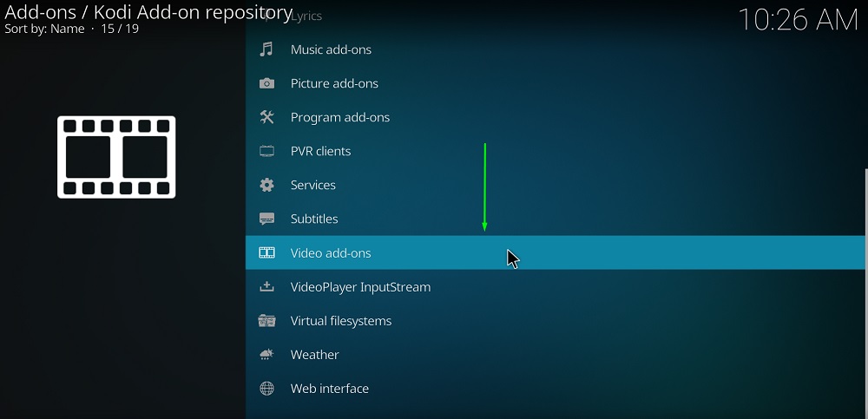Open the Services category
Image resolution: width=868 pixels, height=419 pixels.
point(556,185)
